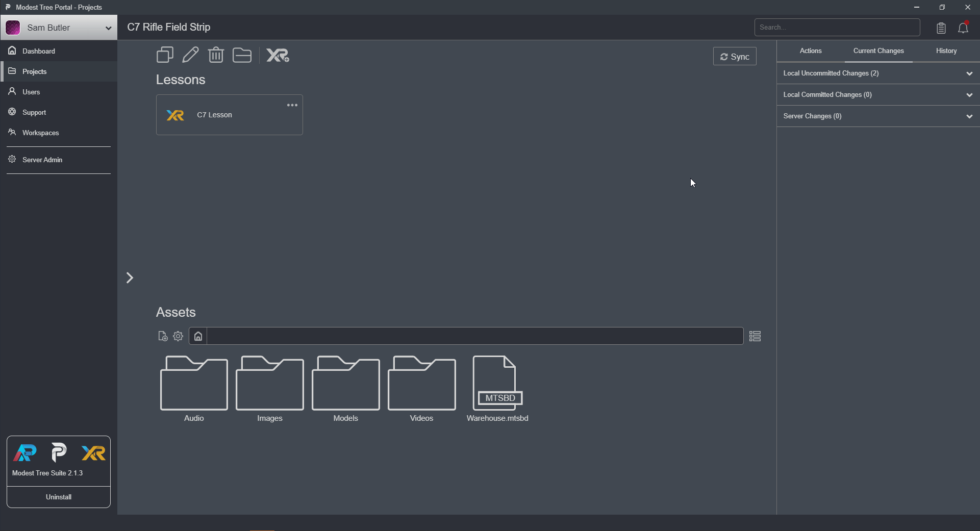Open Workspaces in sidebar
This screenshot has height=531, width=980.
[59, 133]
